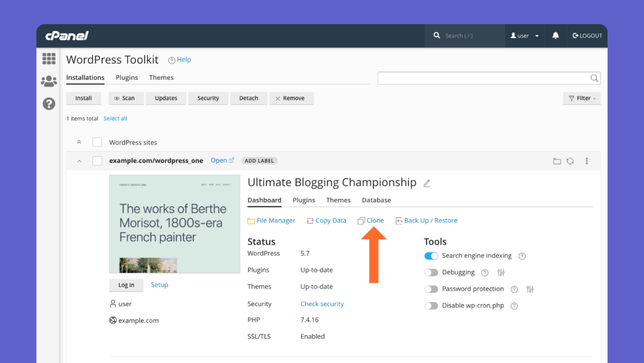Click the LOGOUT link

pyautogui.click(x=587, y=36)
